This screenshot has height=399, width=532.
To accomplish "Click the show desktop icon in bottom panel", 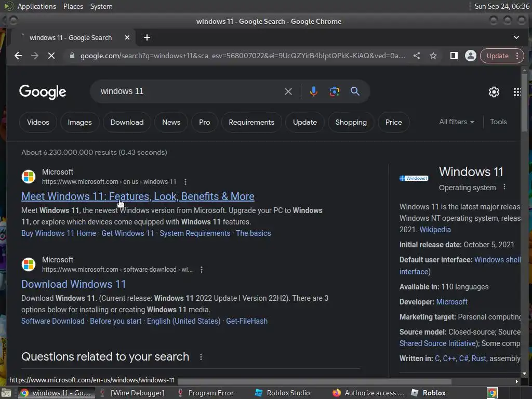I will tap(6, 393).
